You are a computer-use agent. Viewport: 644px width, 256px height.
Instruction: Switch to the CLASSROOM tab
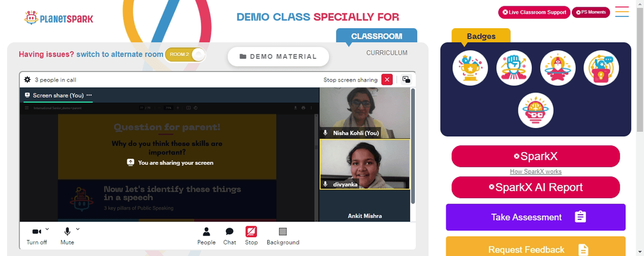[377, 35]
